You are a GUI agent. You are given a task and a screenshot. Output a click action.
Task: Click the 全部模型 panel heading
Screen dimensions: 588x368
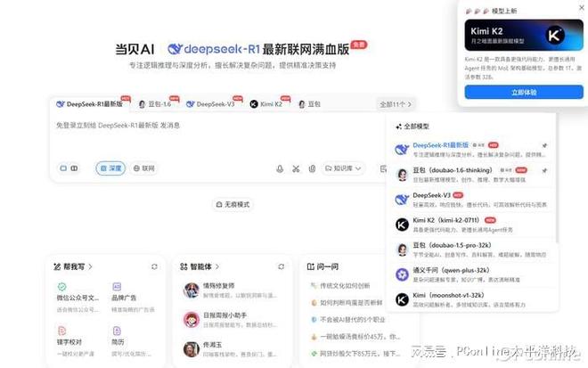(412, 127)
